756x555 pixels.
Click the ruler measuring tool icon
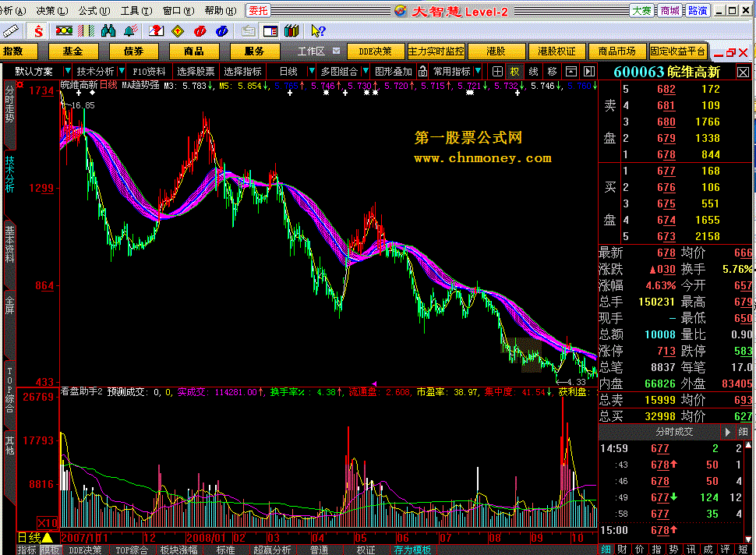pos(9,31)
